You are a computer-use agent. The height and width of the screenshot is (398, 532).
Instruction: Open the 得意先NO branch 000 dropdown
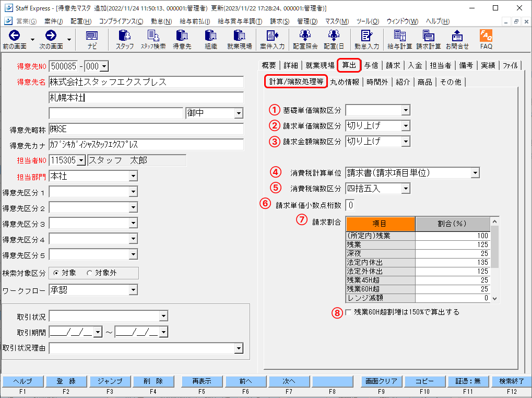pos(104,66)
